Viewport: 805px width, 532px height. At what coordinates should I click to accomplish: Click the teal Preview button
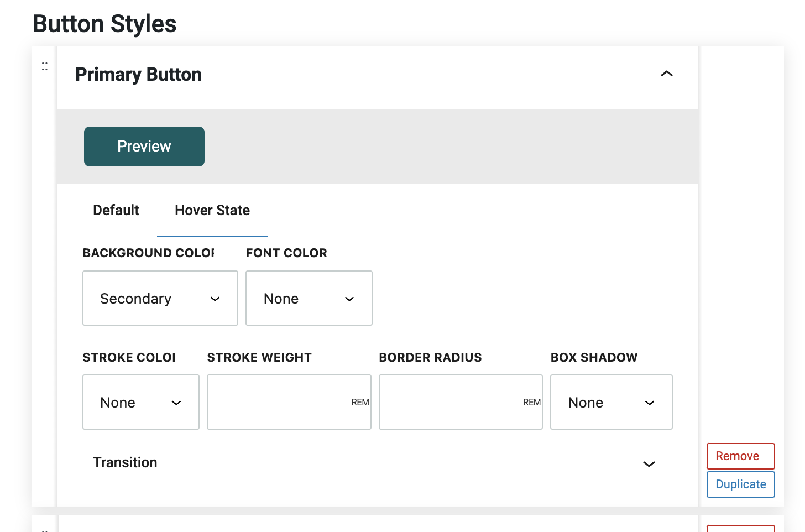pyautogui.click(x=144, y=147)
